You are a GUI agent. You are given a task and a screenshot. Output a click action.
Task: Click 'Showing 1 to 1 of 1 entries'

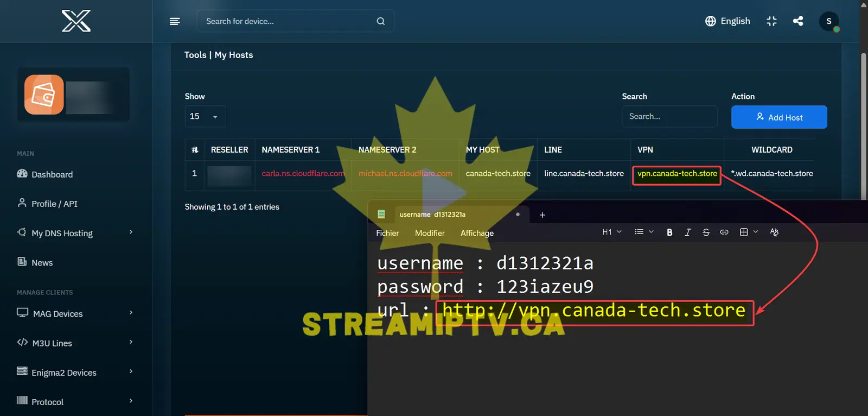click(x=232, y=207)
